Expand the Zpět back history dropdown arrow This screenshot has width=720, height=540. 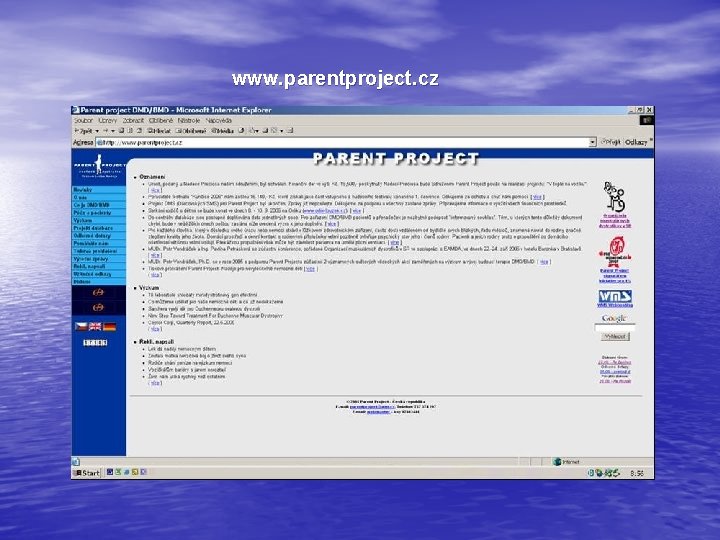[x=97, y=131]
